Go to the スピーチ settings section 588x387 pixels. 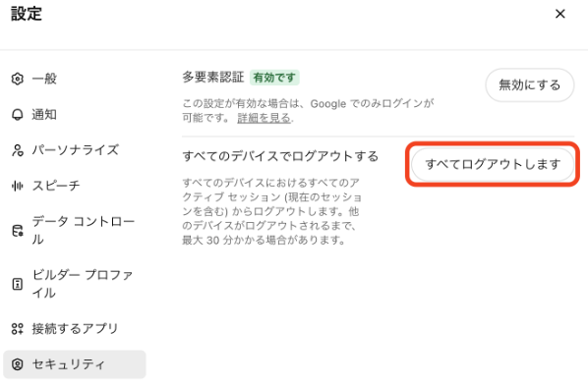(x=75, y=186)
